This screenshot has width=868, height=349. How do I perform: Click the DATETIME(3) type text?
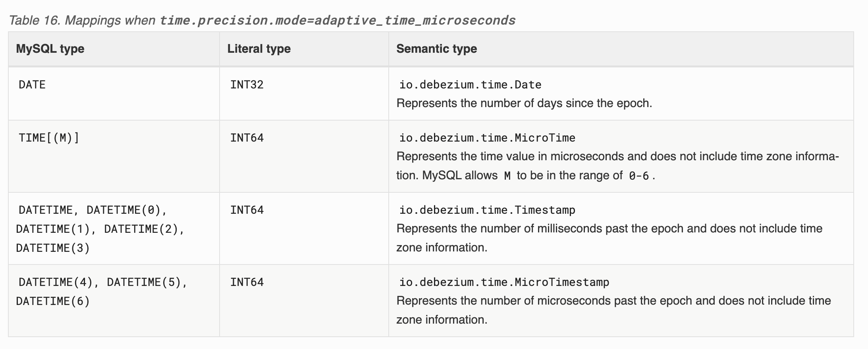pos(53,248)
